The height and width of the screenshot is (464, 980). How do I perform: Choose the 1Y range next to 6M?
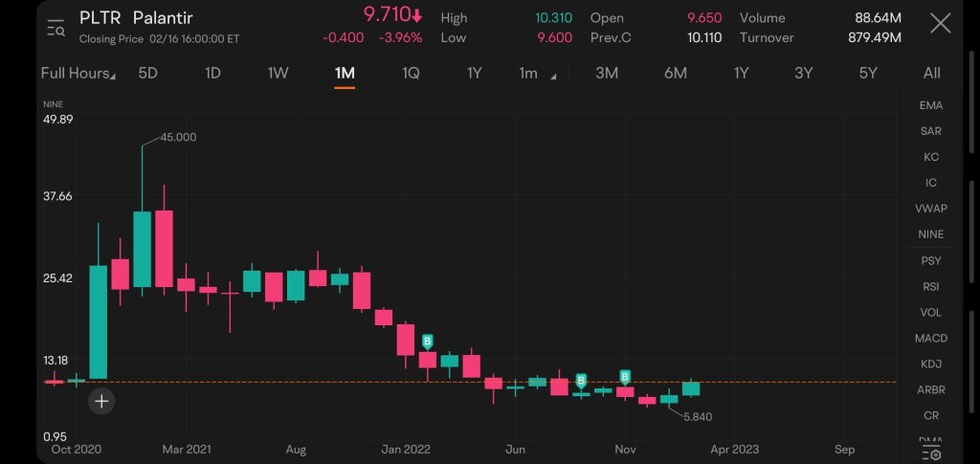pos(741,73)
